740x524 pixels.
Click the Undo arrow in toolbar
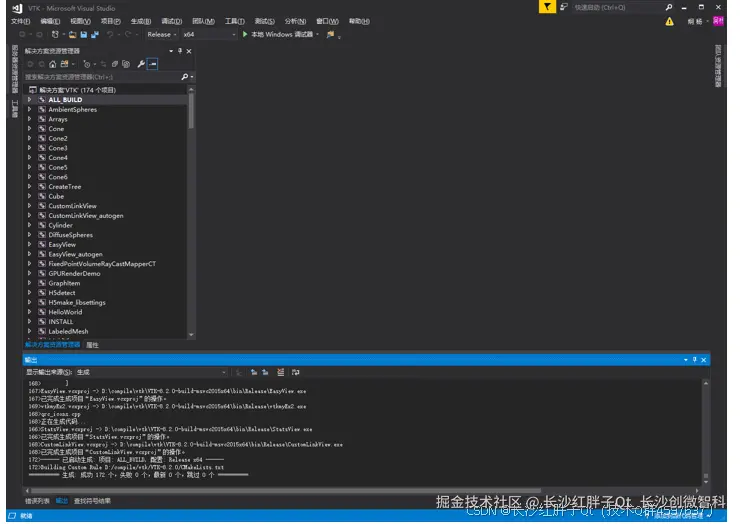[x=109, y=34]
